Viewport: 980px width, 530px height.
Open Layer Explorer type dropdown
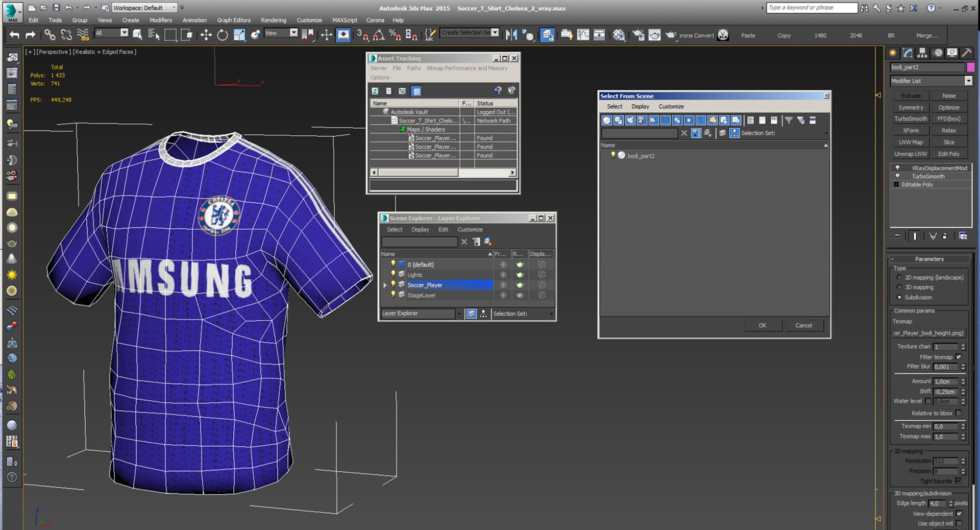(x=459, y=314)
